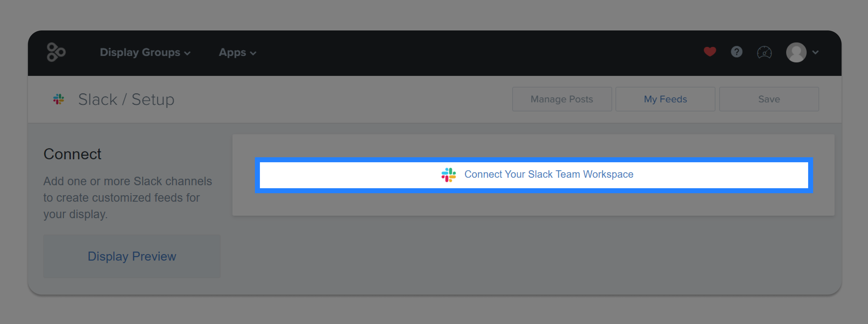Connect Your Slack Team Workspace
Image resolution: width=868 pixels, height=324 pixels.
[x=534, y=175]
